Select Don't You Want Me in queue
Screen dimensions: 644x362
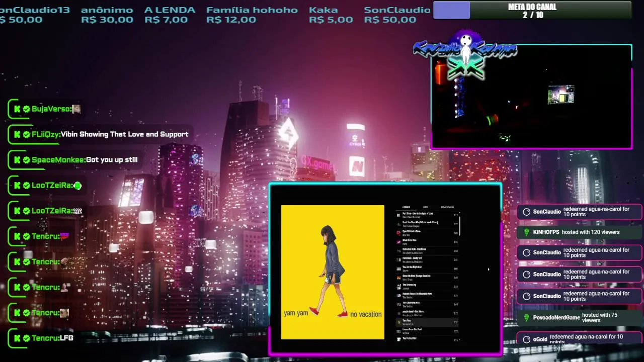(427, 224)
